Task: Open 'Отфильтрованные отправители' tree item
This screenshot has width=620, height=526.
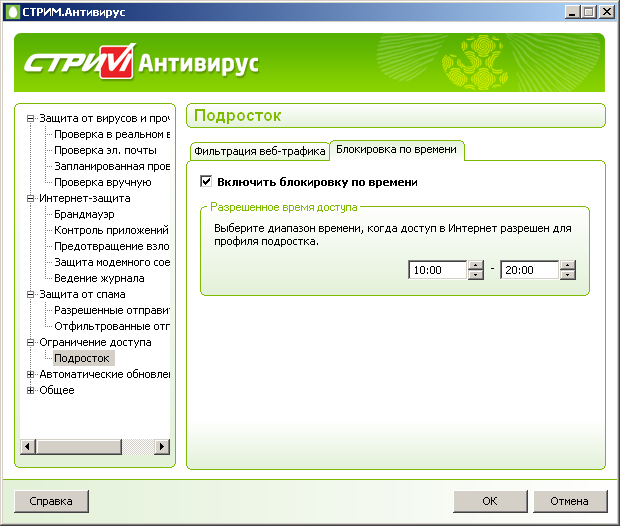Action: pyautogui.click(x=112, y=326)
